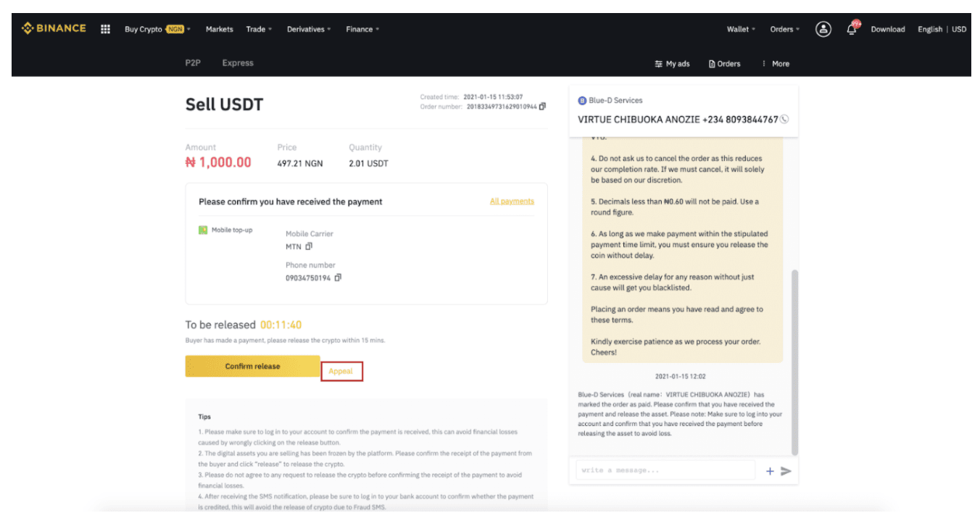The image size is (980, 526).
Task: Open the Download link
Action: coord(888,29)
